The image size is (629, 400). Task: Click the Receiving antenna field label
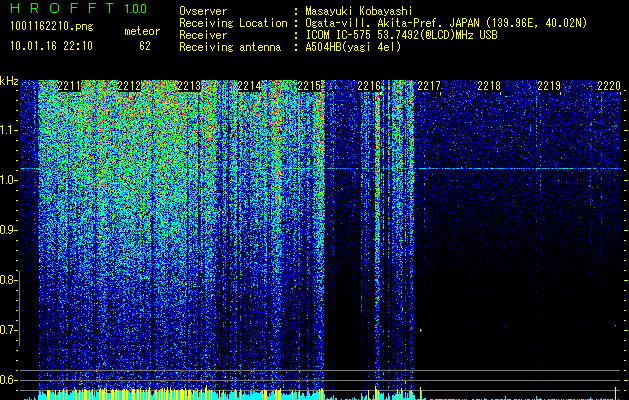click(230, 47)
